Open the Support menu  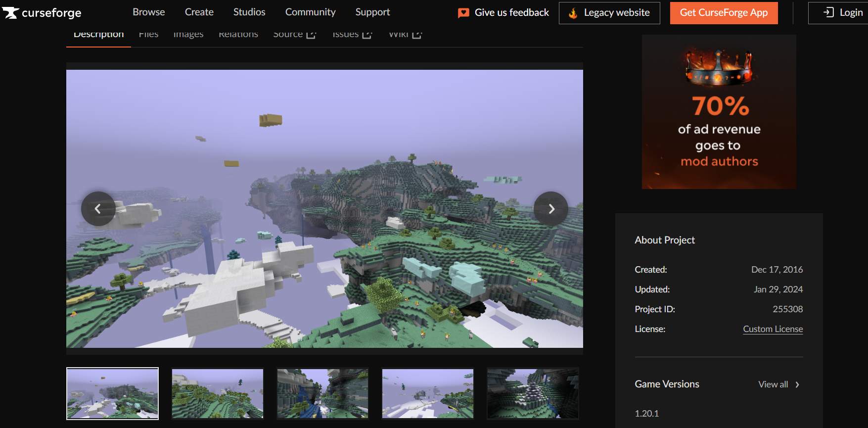[373, 12]
